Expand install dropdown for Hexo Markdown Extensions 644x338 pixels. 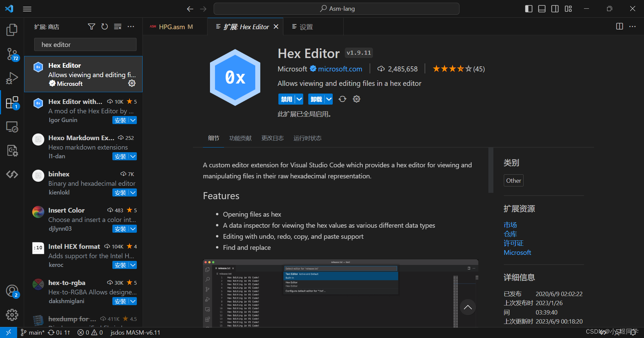[x=133, y=156]
